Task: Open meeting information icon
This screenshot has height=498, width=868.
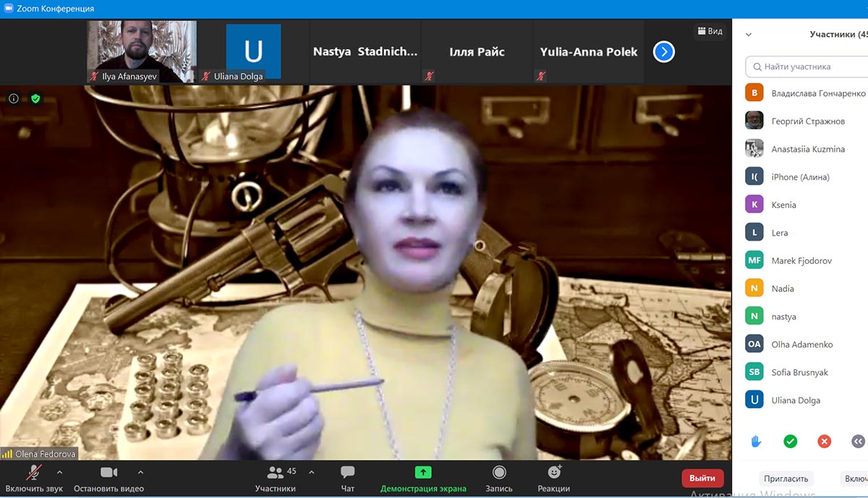Action: [x=14, y=98]
